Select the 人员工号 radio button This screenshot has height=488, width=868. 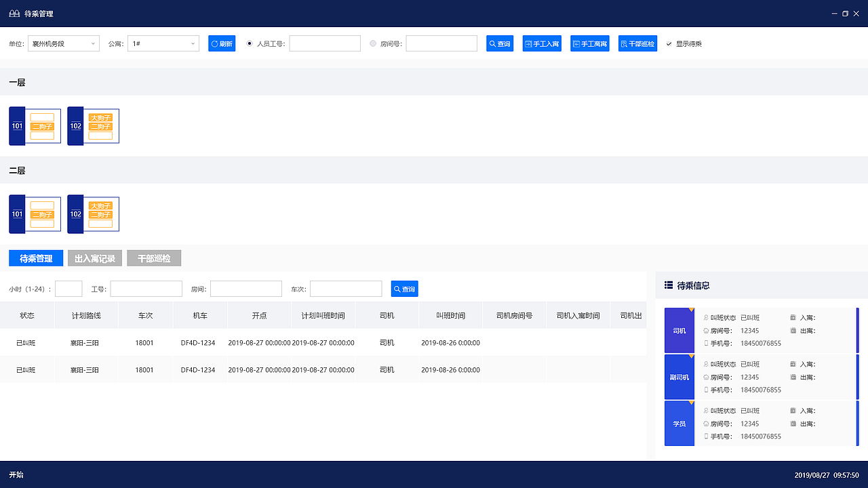(x=250, y=43)
